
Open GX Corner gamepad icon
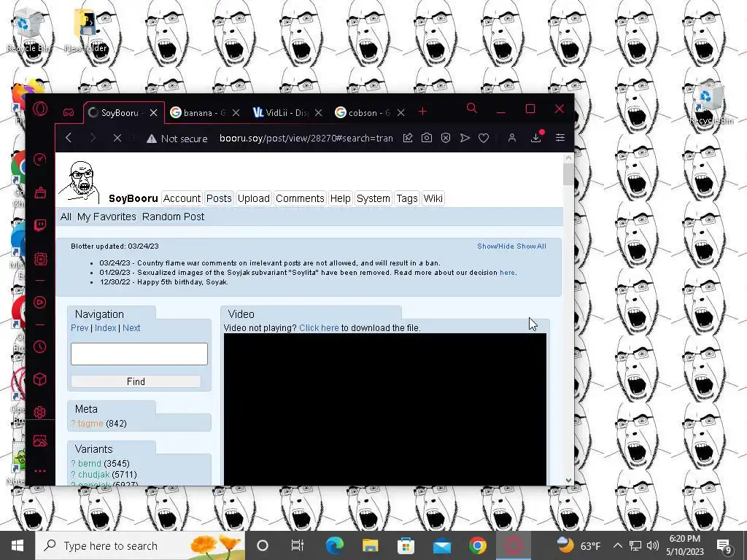tap(69, 112)
